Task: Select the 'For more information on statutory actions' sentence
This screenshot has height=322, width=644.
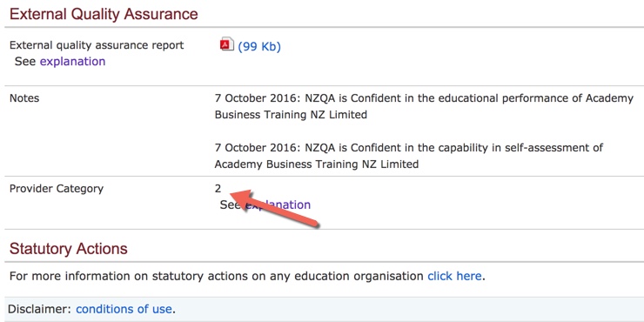Action: tap(247, 276)
